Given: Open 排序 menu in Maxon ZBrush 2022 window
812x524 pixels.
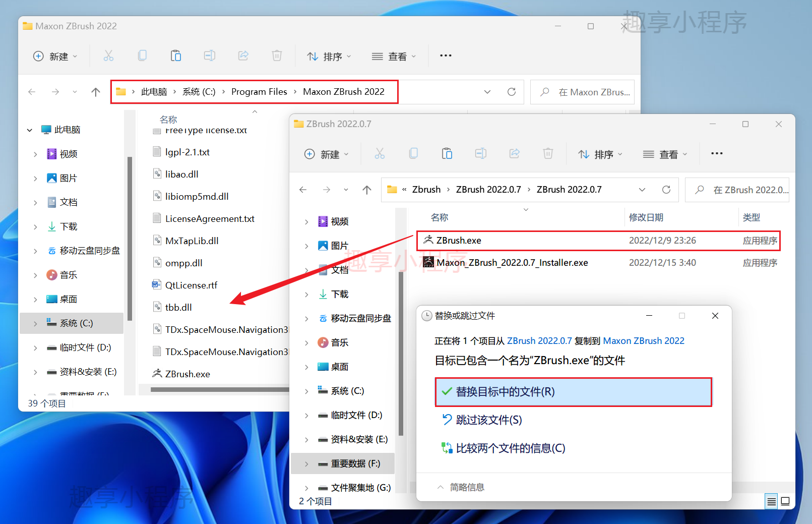Looking at the screenshot, I should tap(329, 56).
